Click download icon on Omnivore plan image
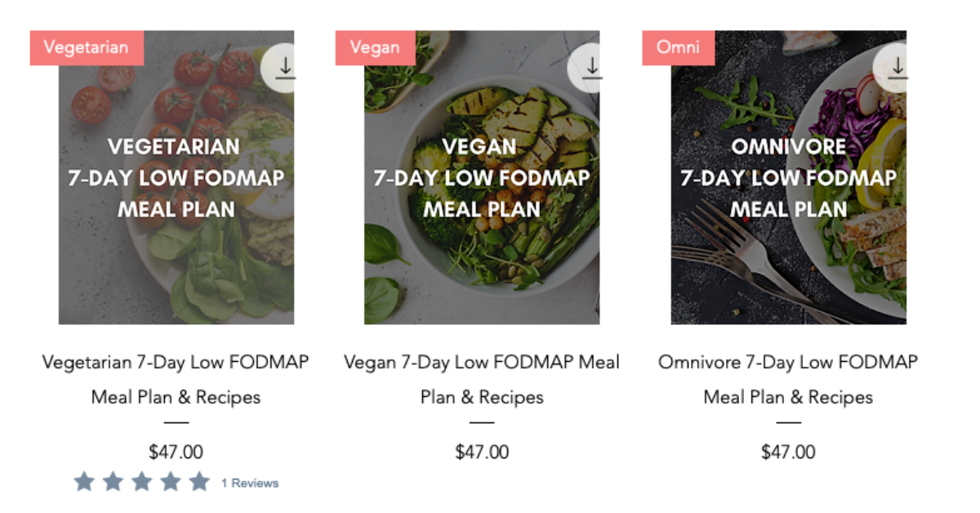The image size is (980, 513). click(898, 68)
